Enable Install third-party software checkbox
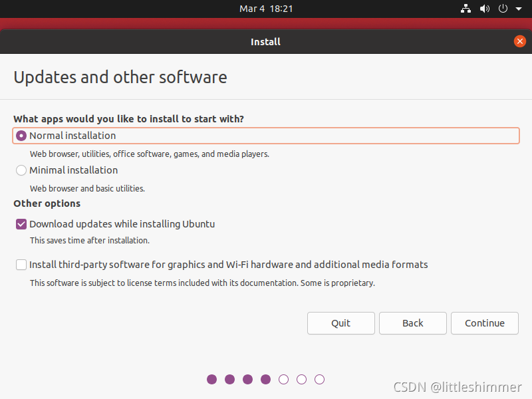 point(21,265)
